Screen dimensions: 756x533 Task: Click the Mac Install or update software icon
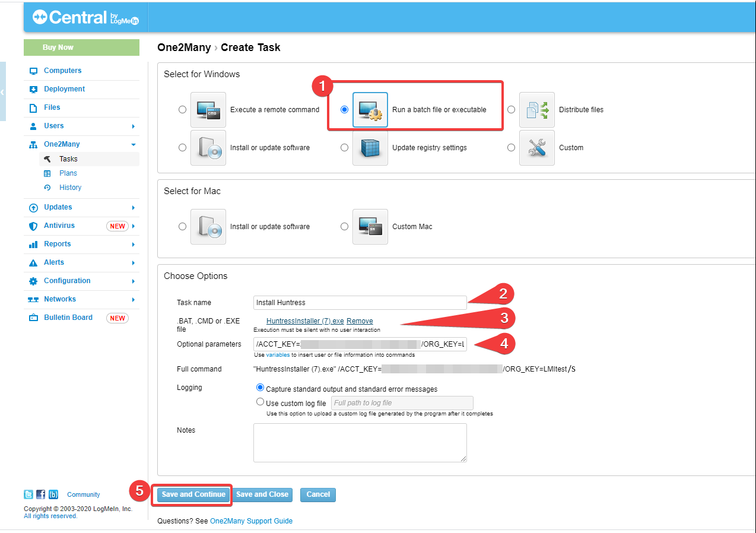tap(208, 227)
